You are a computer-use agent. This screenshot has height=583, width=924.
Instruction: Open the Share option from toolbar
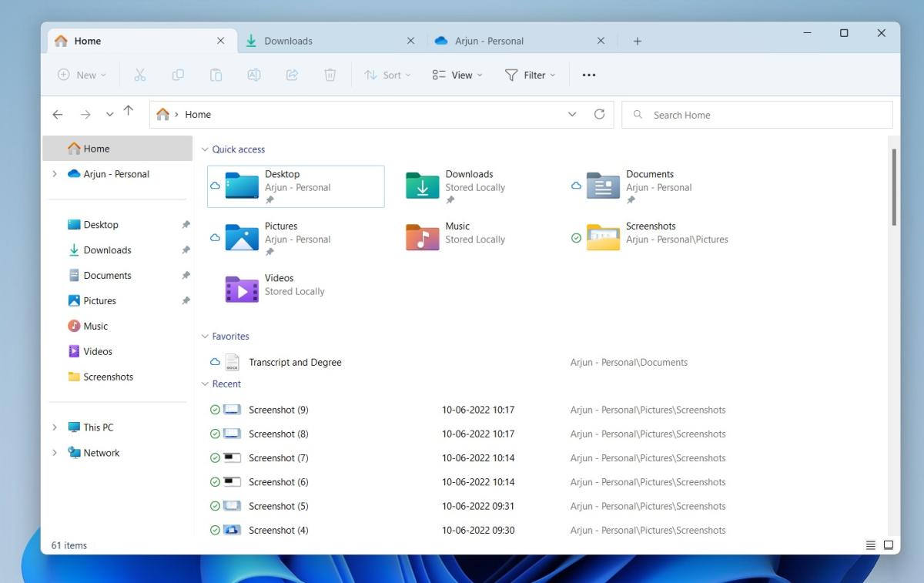pyautogui.click(x=292, y=75)
